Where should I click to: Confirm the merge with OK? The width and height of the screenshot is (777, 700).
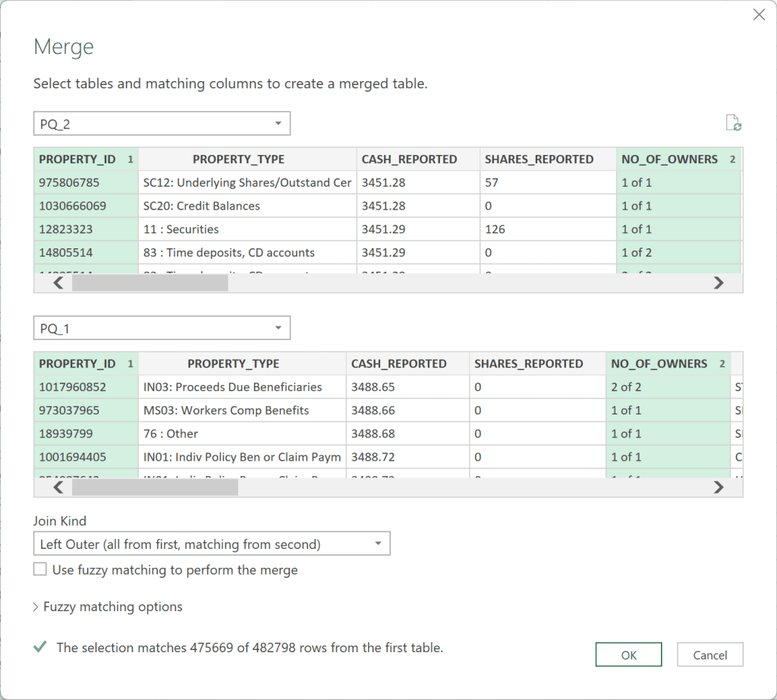coord(628,654)
